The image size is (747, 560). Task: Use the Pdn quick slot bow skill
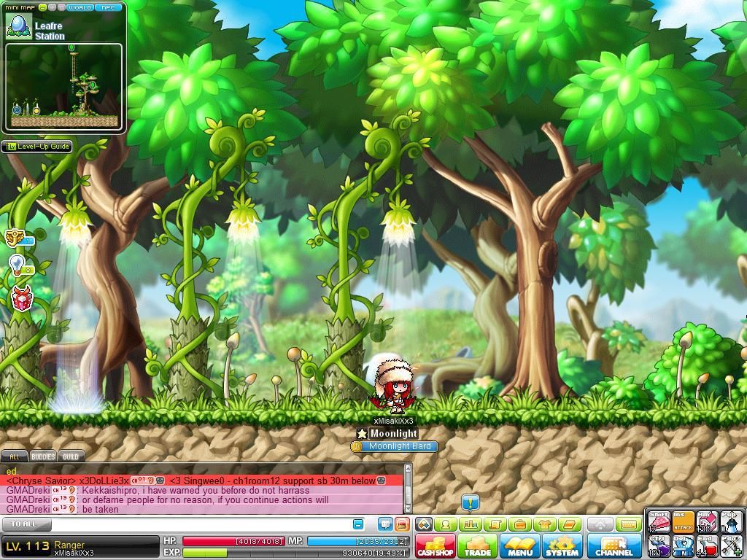[730, 545]
